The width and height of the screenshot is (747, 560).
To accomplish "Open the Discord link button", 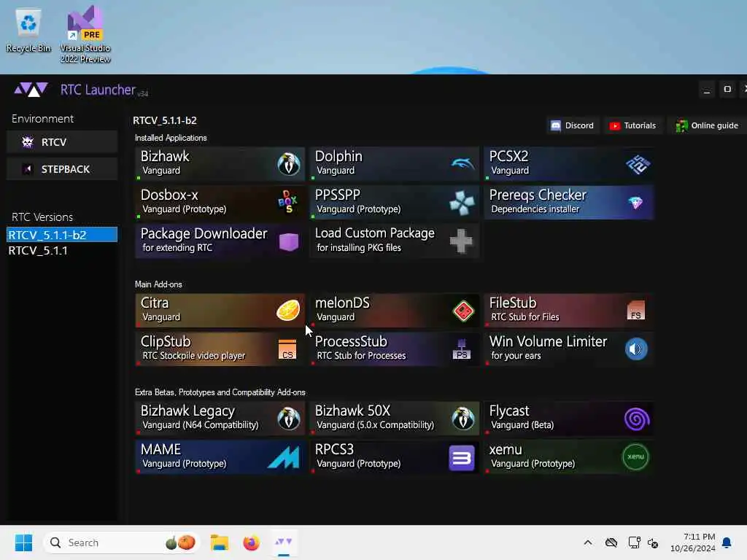I will click(573, 125).
